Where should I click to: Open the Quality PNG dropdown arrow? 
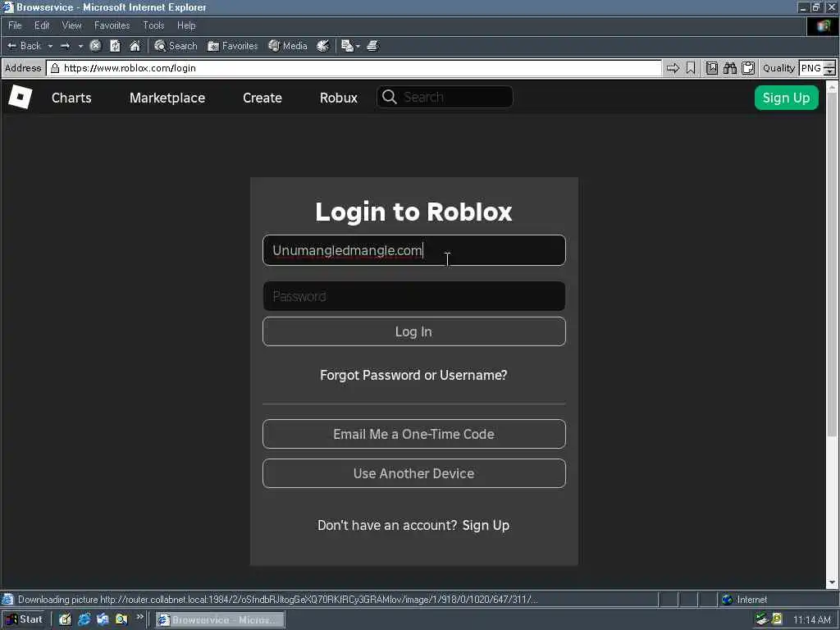click(x=830, y=72)
